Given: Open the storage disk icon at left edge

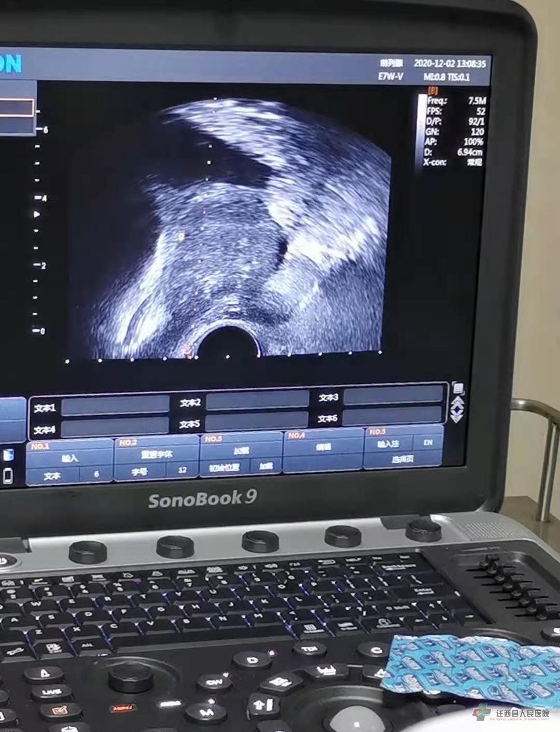Looking at the screenshot, I should [8, 455].
